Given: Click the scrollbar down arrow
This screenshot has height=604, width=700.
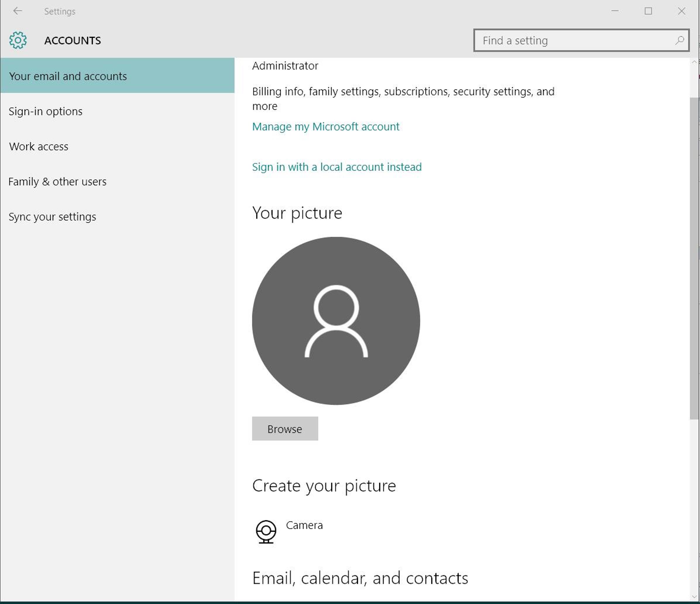Looking at the screenshot, I should click(694, 597).
